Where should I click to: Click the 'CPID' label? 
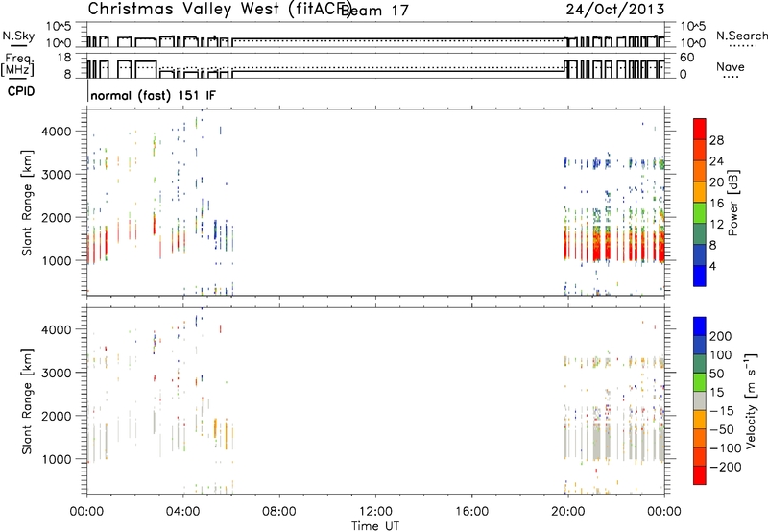coord(21,91)
